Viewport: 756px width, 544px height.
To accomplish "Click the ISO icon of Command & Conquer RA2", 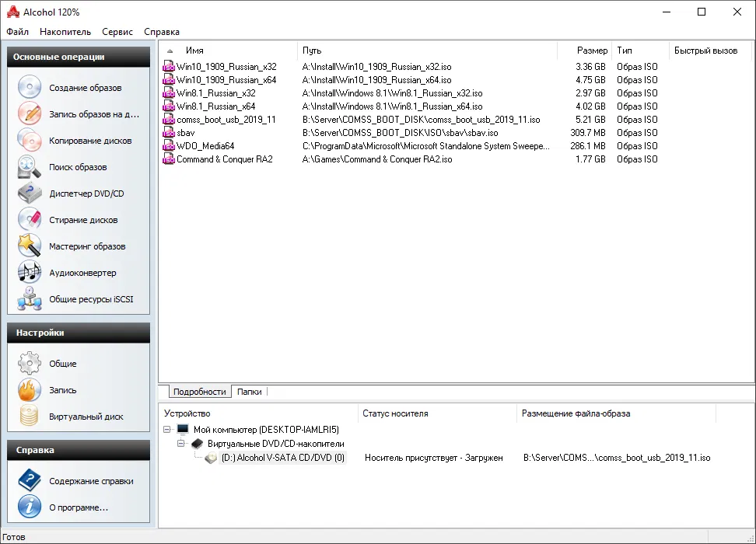I will [x=168, y=159].
